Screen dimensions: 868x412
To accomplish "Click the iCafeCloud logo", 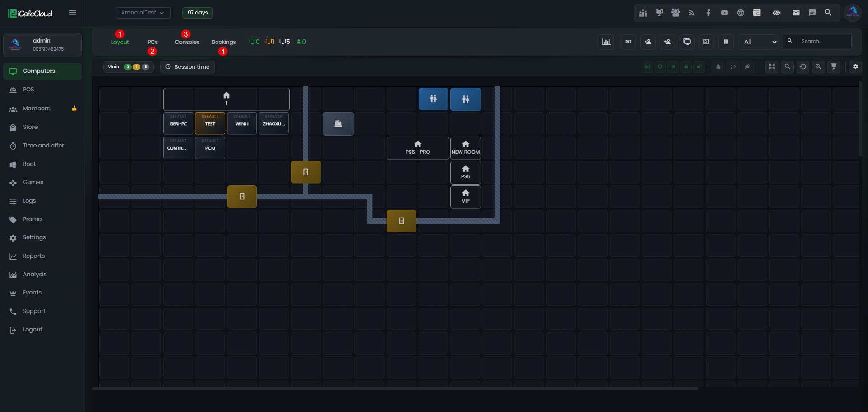I will pos(30,14).
